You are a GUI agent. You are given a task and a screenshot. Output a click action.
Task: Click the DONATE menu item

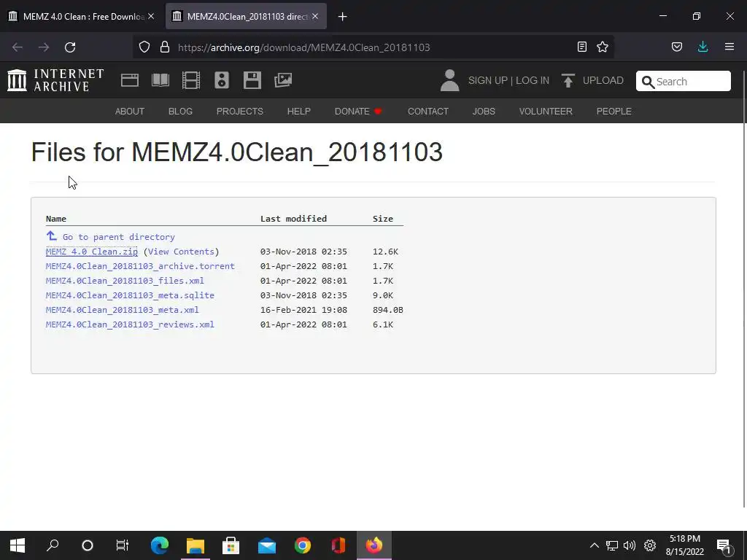[358, 111]
